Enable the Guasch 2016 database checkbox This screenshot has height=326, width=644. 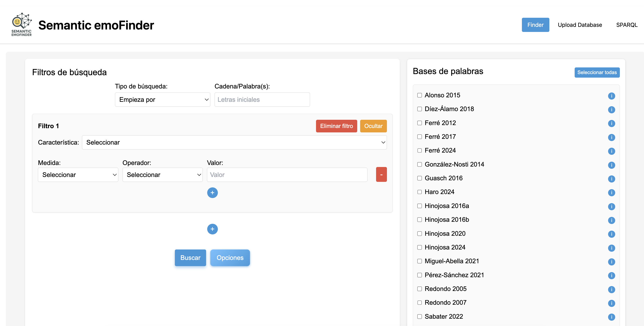point(420,178)
